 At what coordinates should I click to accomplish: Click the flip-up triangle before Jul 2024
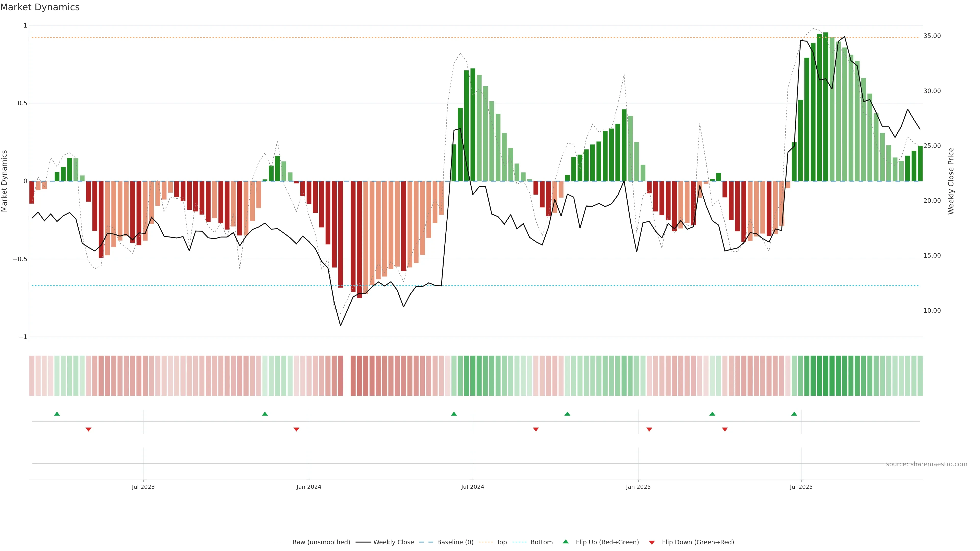click(x=454, y=414)
